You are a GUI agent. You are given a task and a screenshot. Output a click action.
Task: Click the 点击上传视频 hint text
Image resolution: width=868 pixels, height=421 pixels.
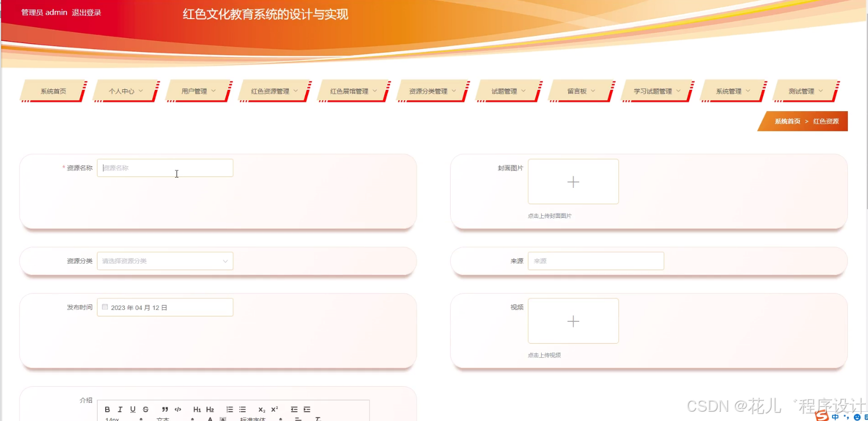(x=544, y=355)
